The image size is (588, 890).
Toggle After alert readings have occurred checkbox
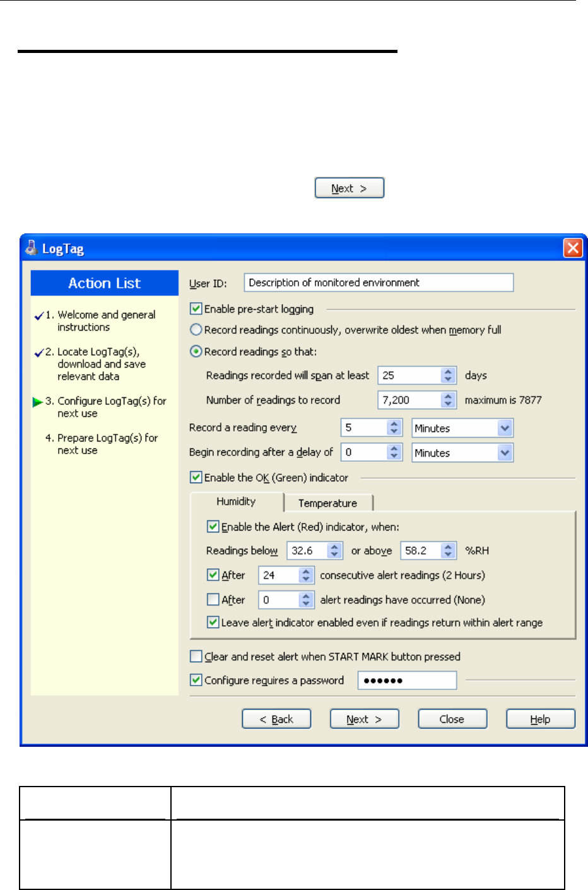click(213, 599)
